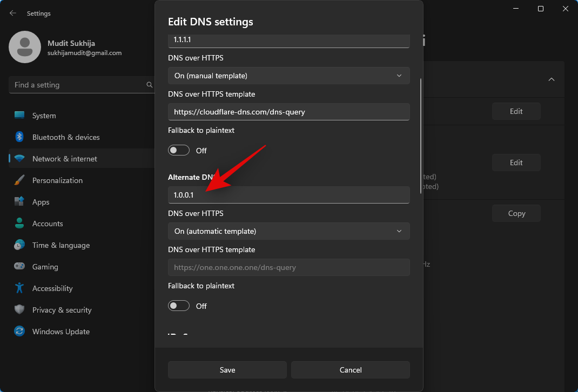
Task: Select the Personalization paintbrush icon
Action: tap(19, 180)
